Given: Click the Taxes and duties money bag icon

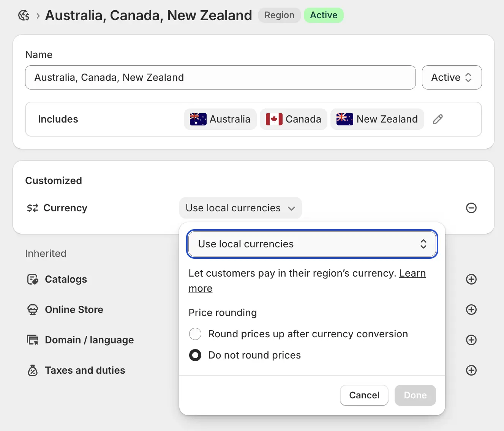Looking at the screenshot, I should (x=33, y=370).
